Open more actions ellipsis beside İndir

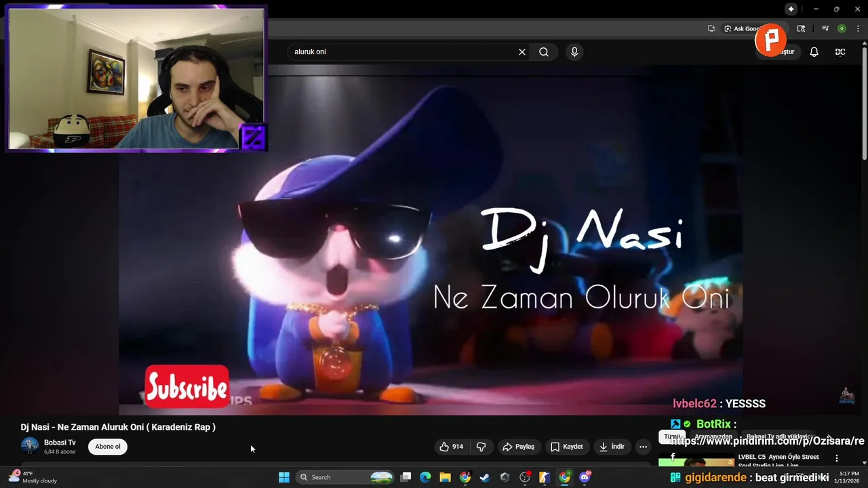point(643,447)
